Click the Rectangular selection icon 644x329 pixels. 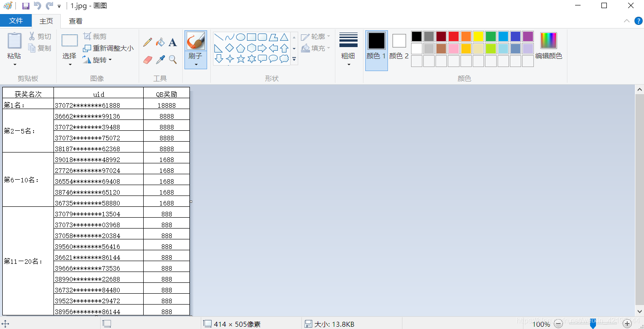69,41
